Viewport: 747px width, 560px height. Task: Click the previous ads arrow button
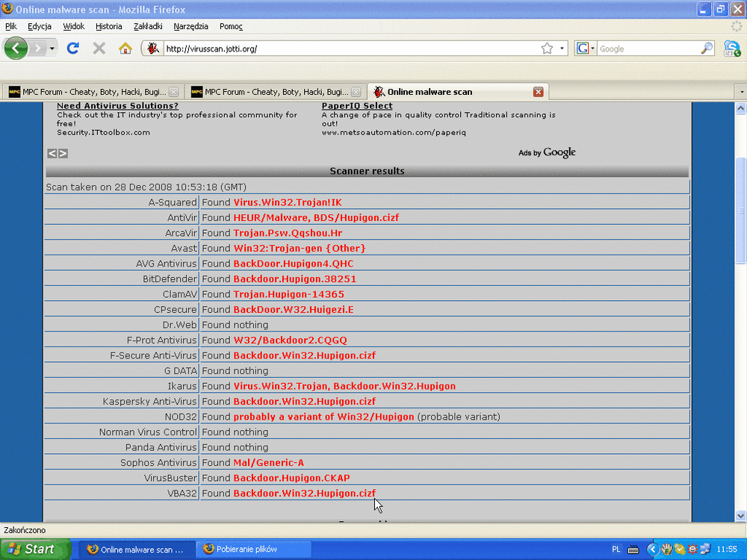tap(52, 153)
